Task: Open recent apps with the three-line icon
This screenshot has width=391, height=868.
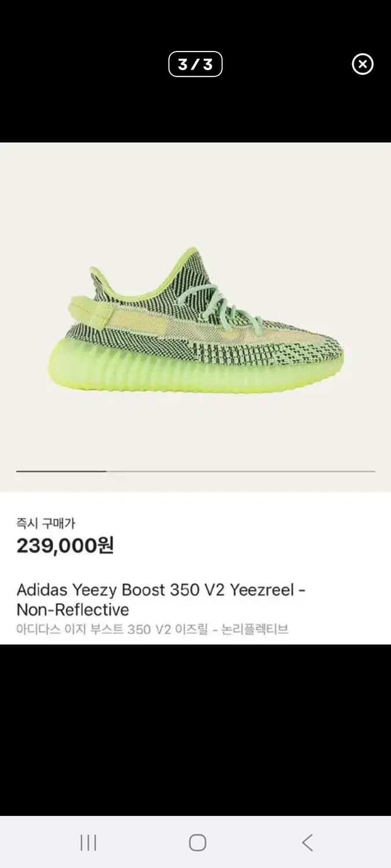Action: (x=88, y=843)
